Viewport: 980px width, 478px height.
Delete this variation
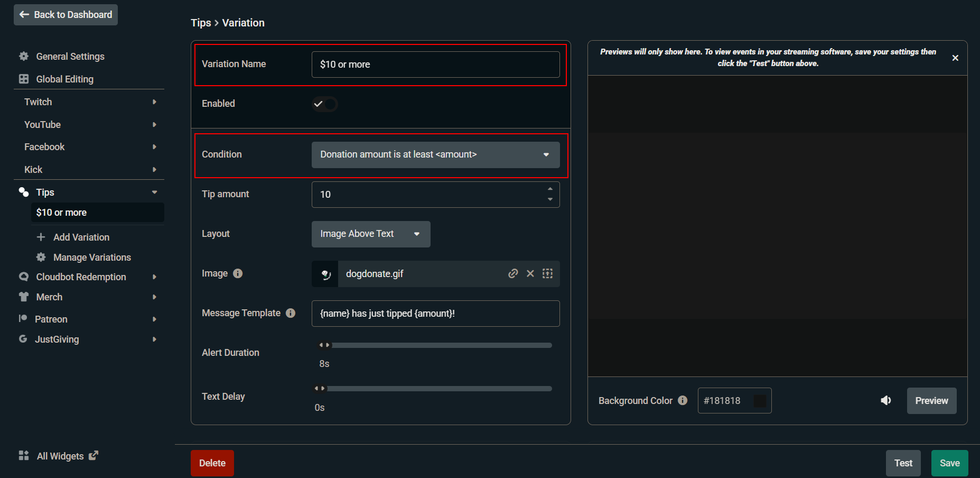click(212, 463)
